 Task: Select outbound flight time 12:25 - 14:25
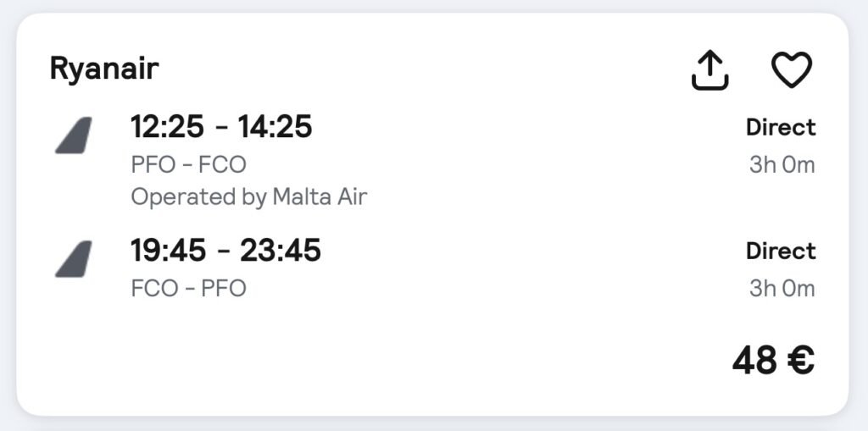pos(221,127)
